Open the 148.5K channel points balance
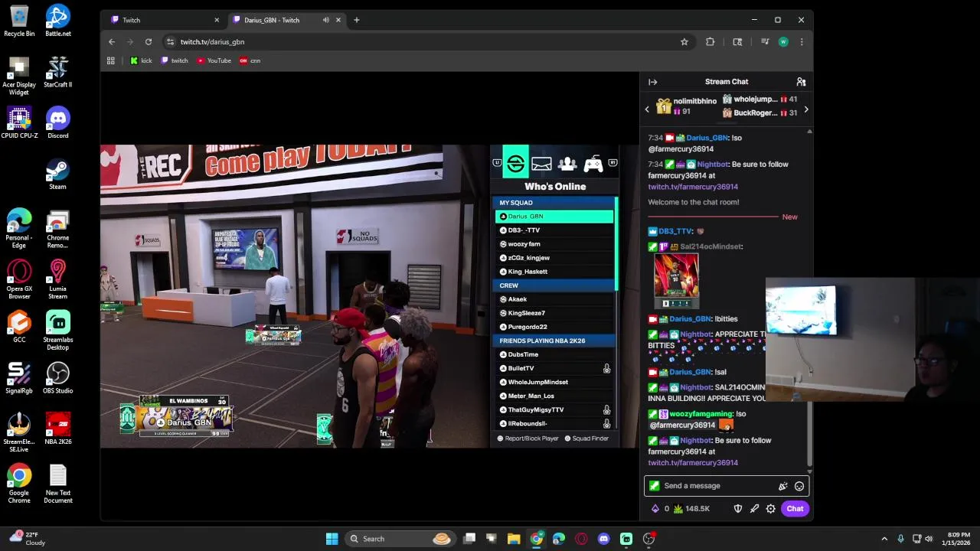This screenshot has width=980, height=551. (x=691, y=508)
